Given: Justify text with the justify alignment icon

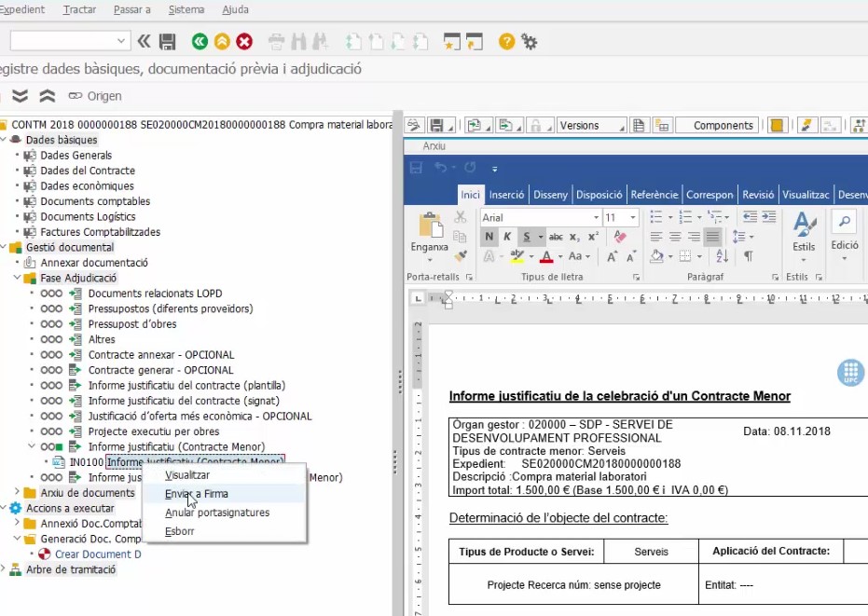Looking at the screenshot, I should coord(713,237).
